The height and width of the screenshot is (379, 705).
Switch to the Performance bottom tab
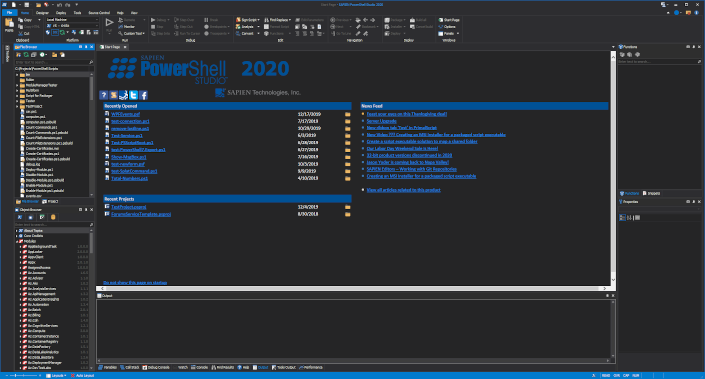coord(311,367)
